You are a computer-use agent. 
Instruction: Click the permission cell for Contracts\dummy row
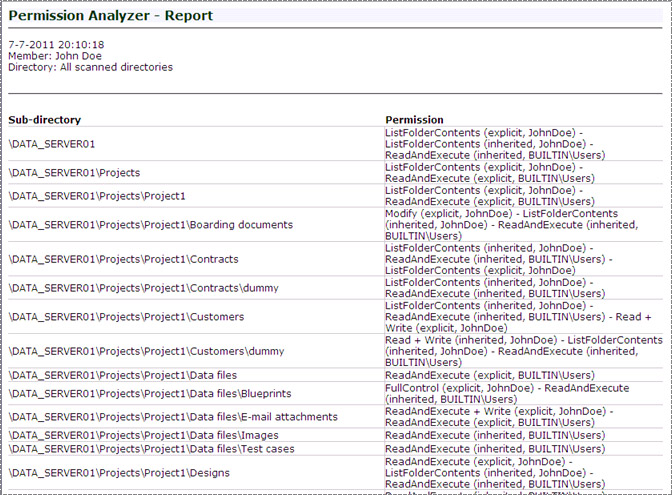(x=524, y=288)
